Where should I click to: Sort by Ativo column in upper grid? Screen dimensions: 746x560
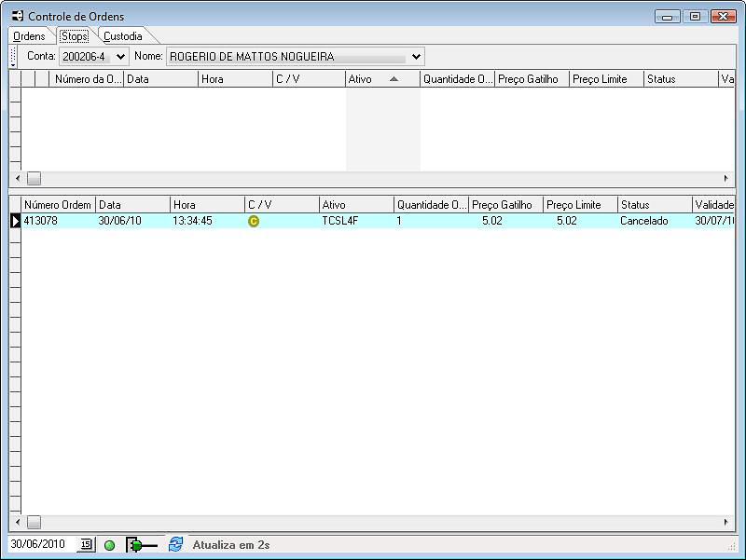coord(382,79)
